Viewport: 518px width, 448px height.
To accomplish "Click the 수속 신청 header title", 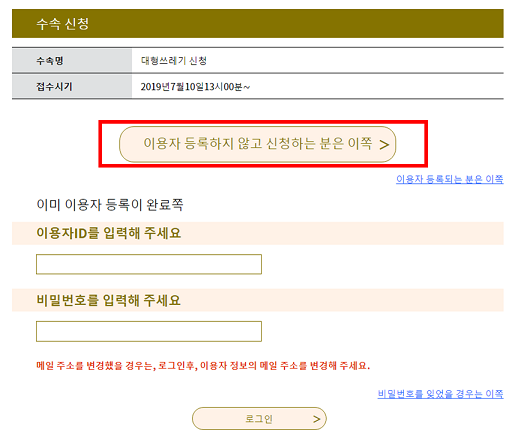I will pyautogui.click(x=63, y=24).
